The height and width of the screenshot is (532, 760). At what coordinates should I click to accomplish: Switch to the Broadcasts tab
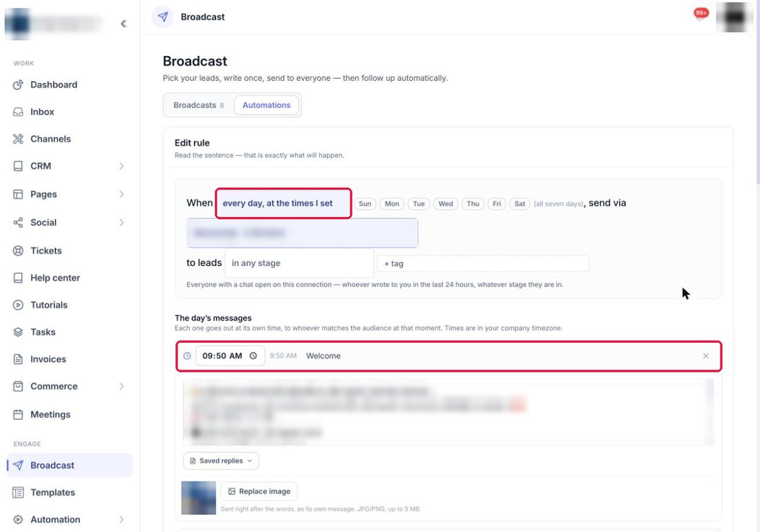click(x=198, y=105)
